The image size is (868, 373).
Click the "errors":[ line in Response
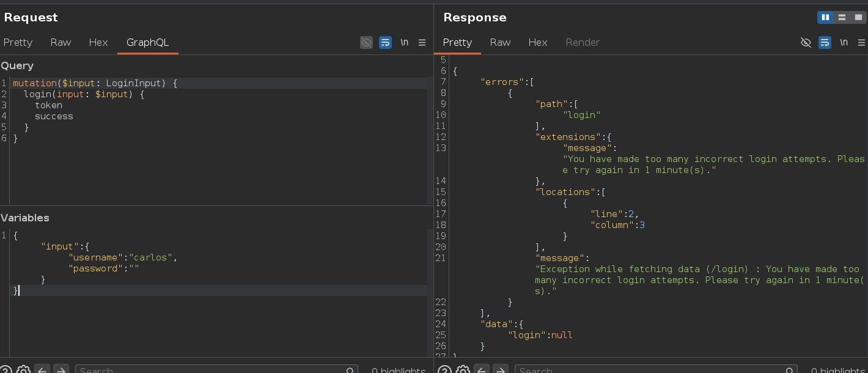tap(508, 82)
